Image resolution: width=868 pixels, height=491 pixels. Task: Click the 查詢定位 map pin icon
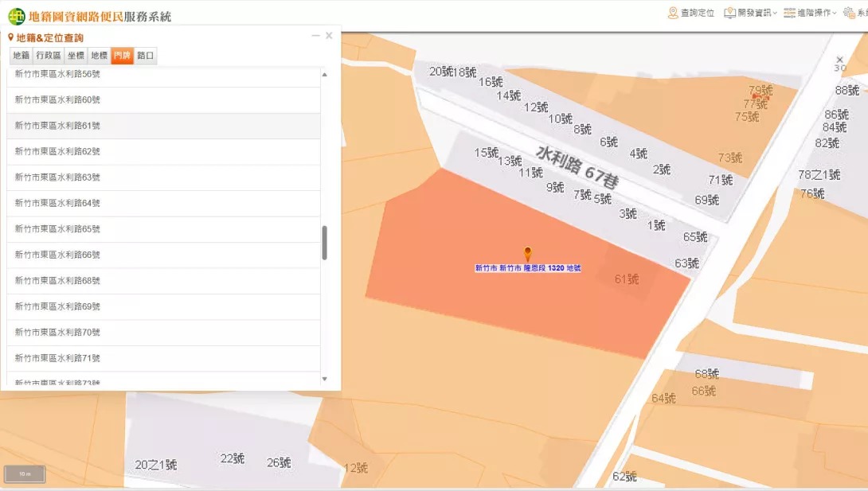(x=673, y=13)
